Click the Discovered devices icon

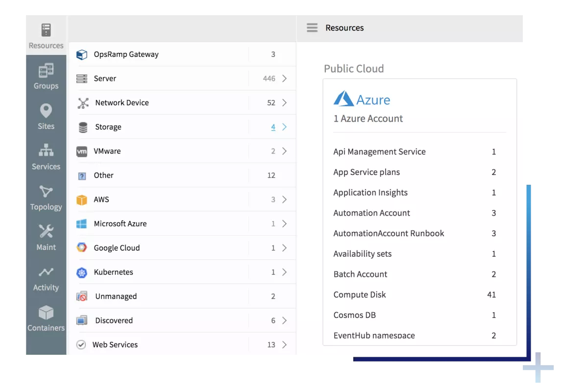82,320
